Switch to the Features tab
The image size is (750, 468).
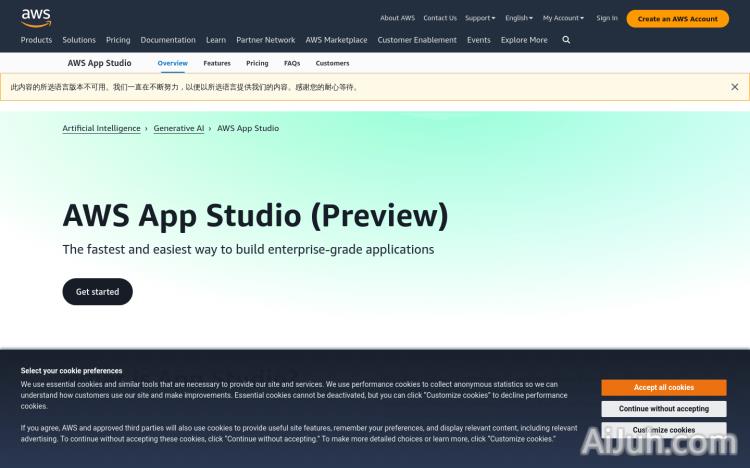click(217, 63)
